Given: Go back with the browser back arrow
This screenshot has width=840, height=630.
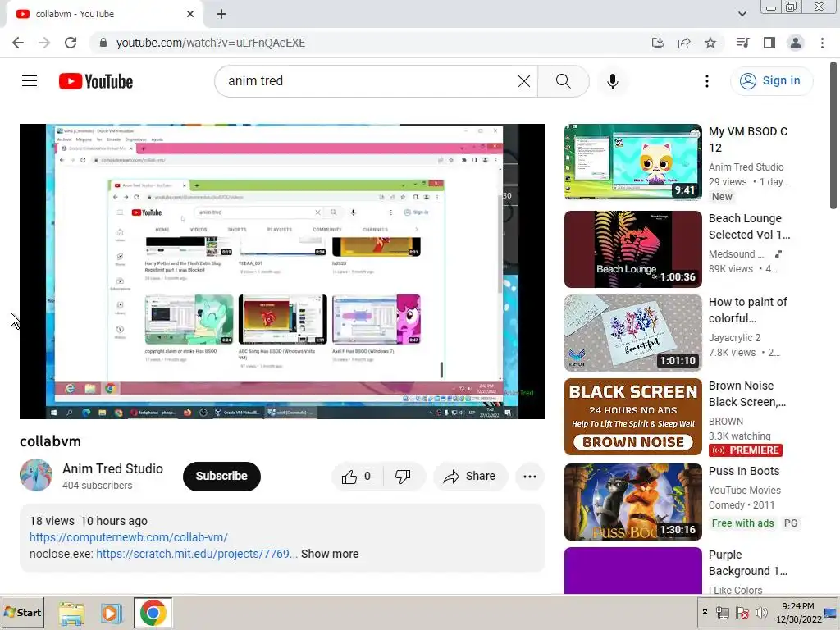Looking at the screenshot, I should click(x=18, y=43).
